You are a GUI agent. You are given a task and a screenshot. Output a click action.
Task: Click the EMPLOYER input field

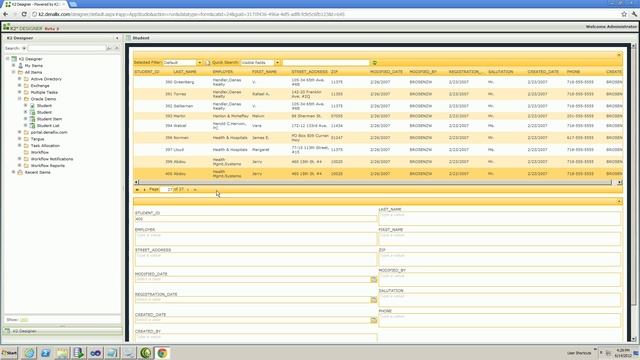pyautogui.click(x=256, y=239)
